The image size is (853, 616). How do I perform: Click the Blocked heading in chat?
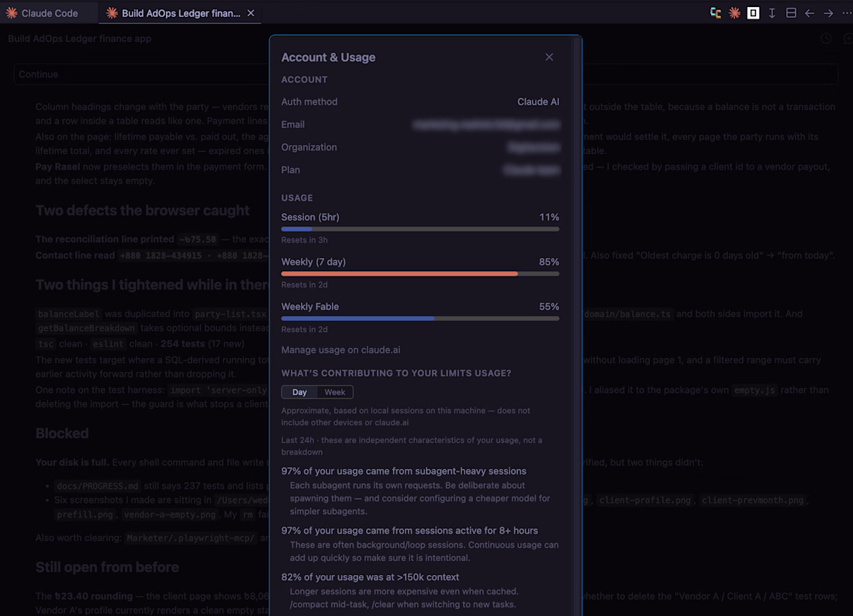62,433
